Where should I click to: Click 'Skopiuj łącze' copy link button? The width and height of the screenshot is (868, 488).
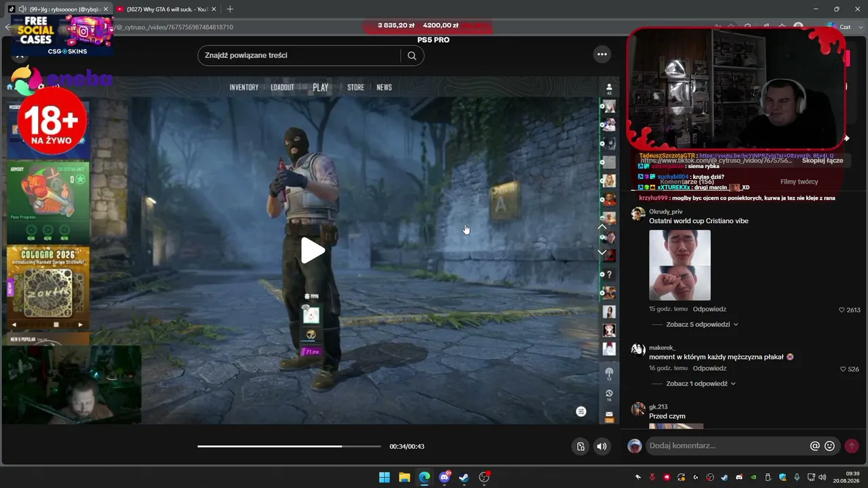(x=823, y=161)
